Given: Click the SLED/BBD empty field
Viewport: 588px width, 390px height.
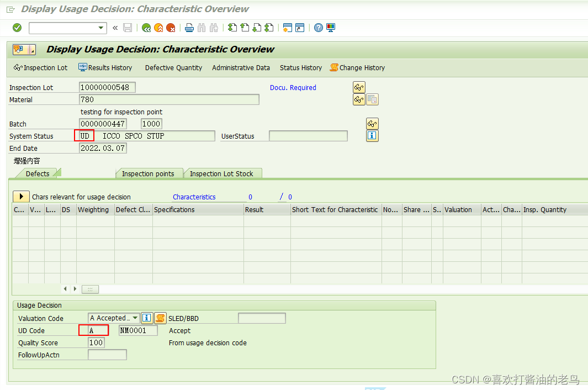Looking at the screenshot, I should [x=262, y=318].
